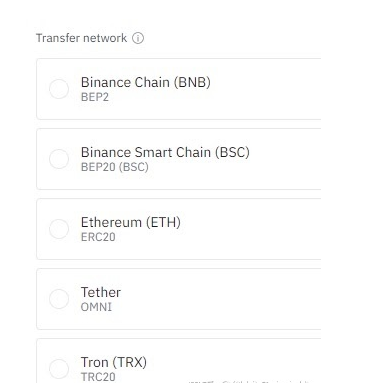Image resolution: width=377 pixels, height=383 pixels.
Task: Click the BEP20 (BSC) subtitle label
Action: coord(115,167)
